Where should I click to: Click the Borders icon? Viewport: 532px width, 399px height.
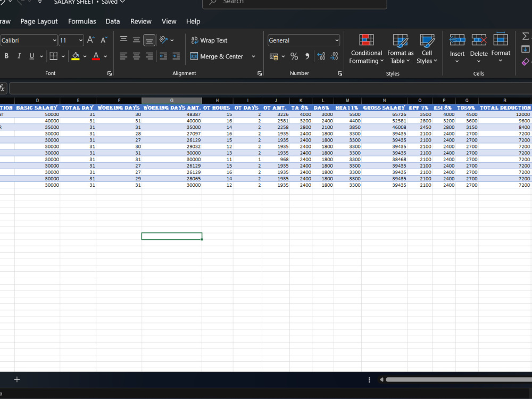coord(54,56)
